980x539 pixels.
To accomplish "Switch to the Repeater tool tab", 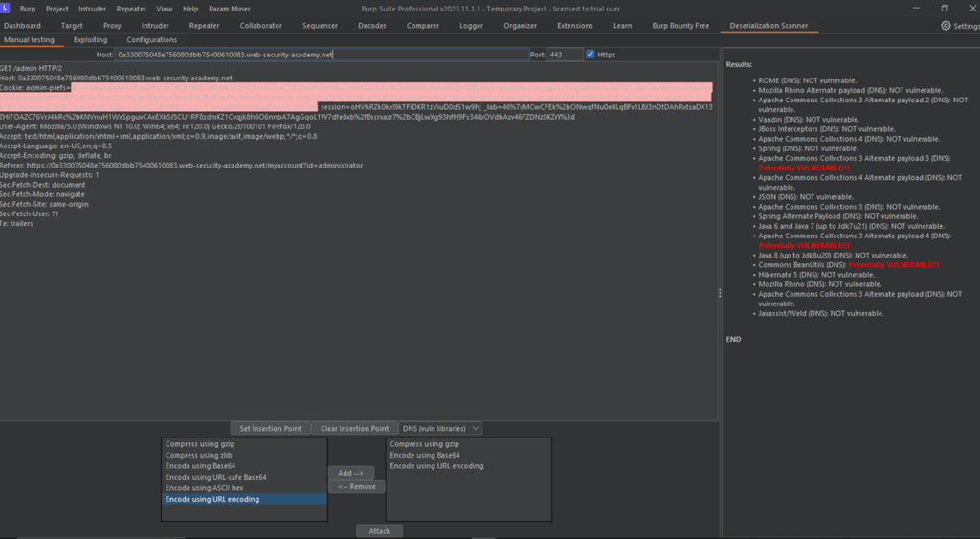I will click(x=205, y=26).
